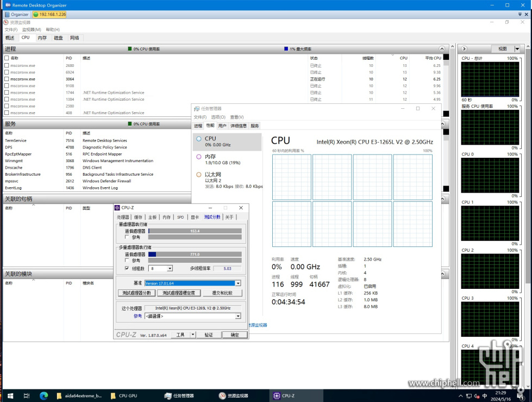This screenshot has width=532, height=402.
Task: Collapse the 进程 section
Action: coord(442,49)
